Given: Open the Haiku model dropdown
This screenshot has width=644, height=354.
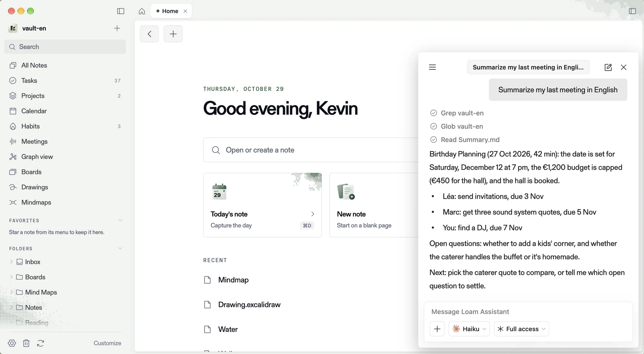Looking at the screenshot, I should coord(469,329).
